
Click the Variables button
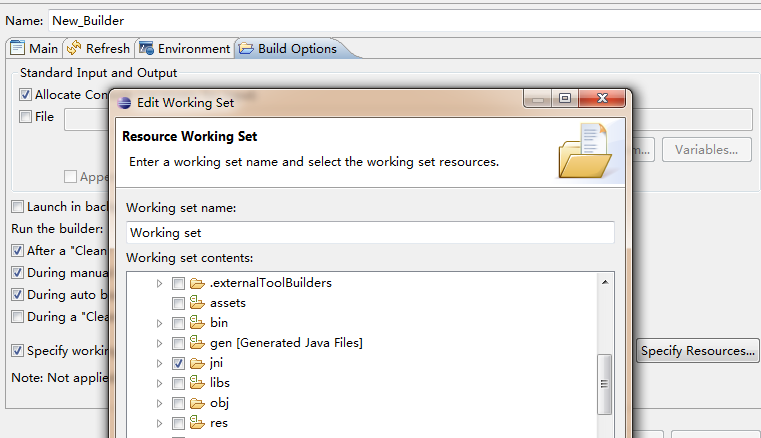click(x=706, y=150)
